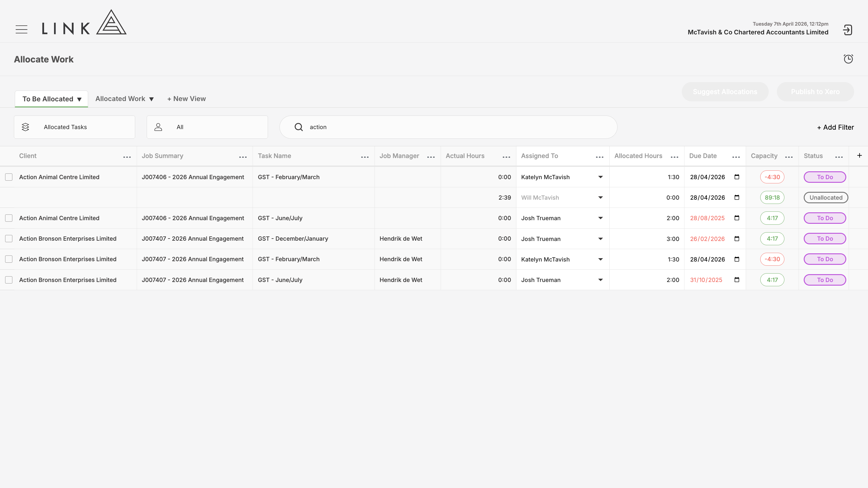This screenshot has height=488, width=868.
Task: Select Action Bronson GST February/March row checkbox
Action: [x=9, y=259]
